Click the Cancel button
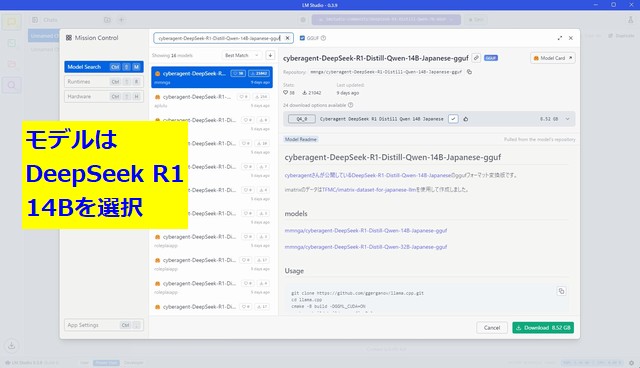640x368 pixels. click(492, 328)
